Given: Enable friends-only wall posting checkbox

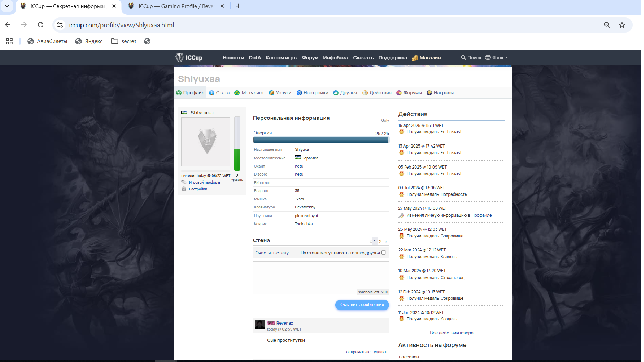Looking at the screenshot, I should (x=383, y=253).
